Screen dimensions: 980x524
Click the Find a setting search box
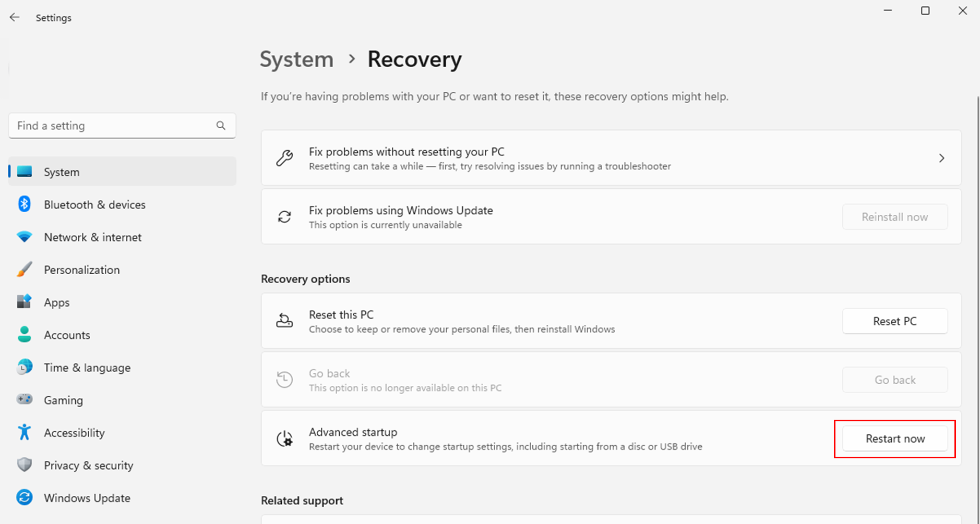tap(112, 126)
